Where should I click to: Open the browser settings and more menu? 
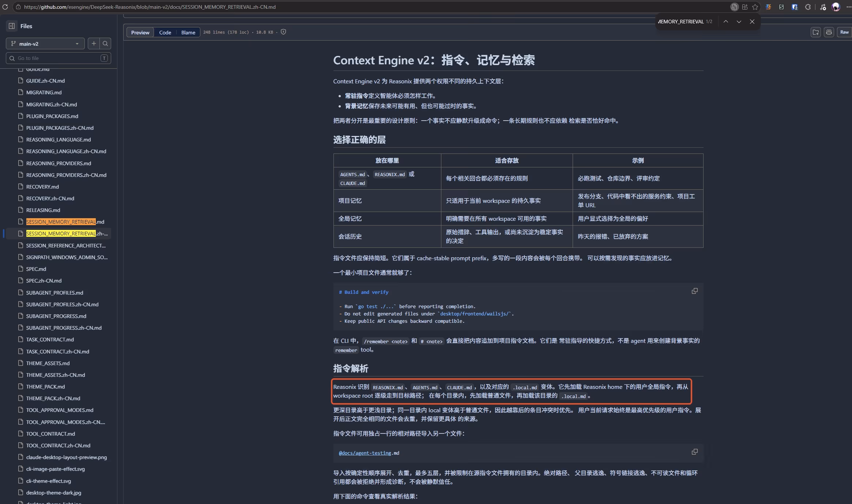(849, 7)
